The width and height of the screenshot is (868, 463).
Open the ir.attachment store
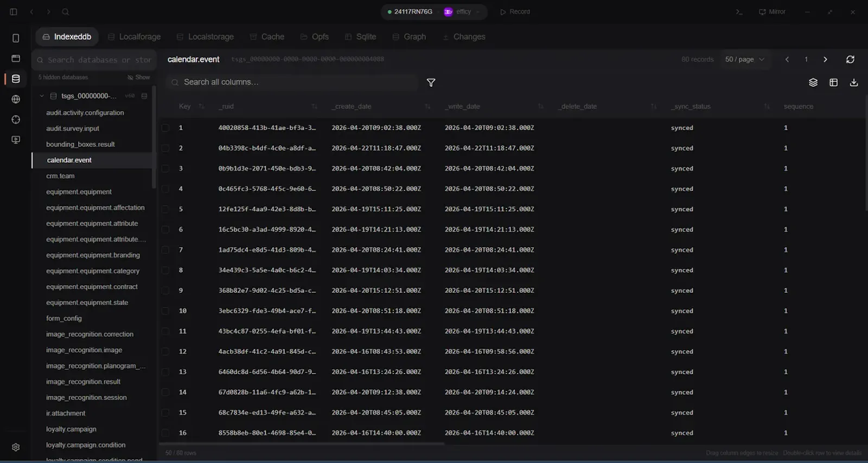[x=92, y=414]
